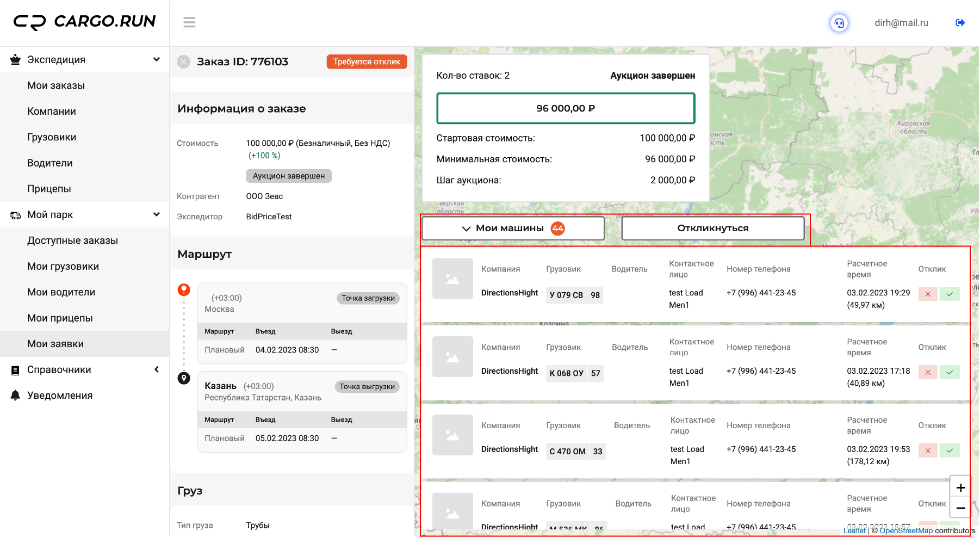The width and height of the screenshot is (980, 537).
Task: Zoom out on the map
Action: (960, 508)
